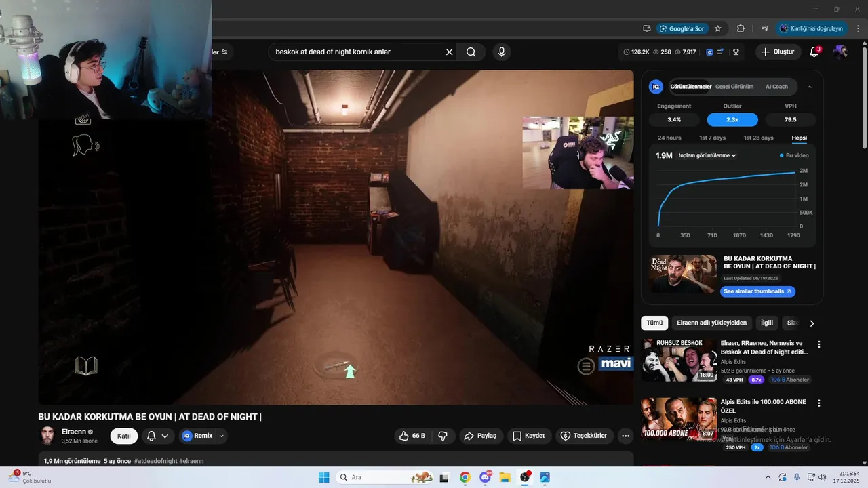Select the 24 hours range tab

click(669, 138)
